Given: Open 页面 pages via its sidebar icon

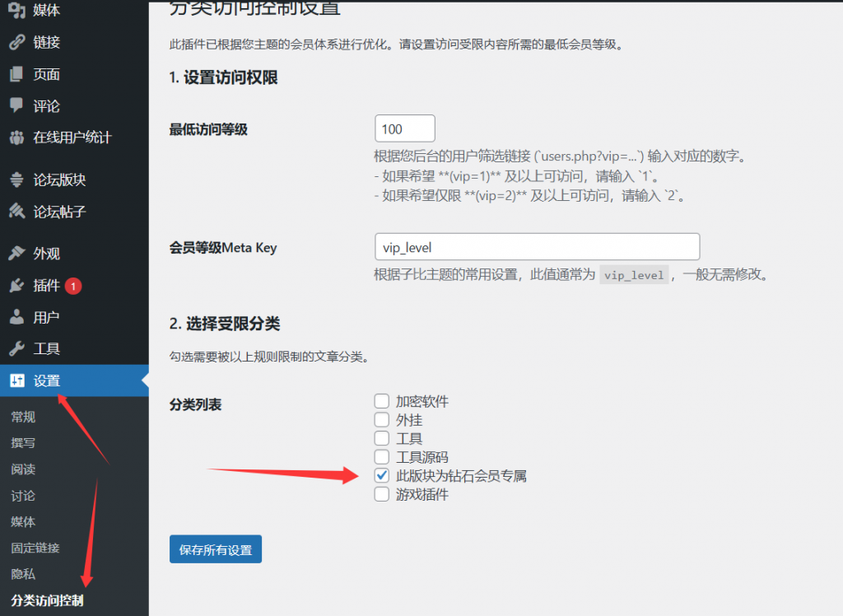Looking at the screenshot, I should coord(16,74).
